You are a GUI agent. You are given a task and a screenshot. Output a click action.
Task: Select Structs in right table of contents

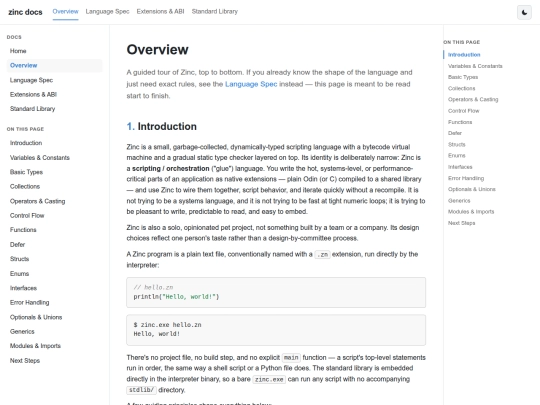pos(456,144)
